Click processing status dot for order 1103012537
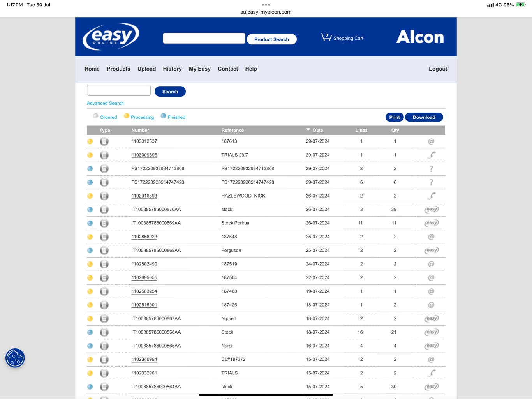The image size is (532, 399). click(90, 141)
